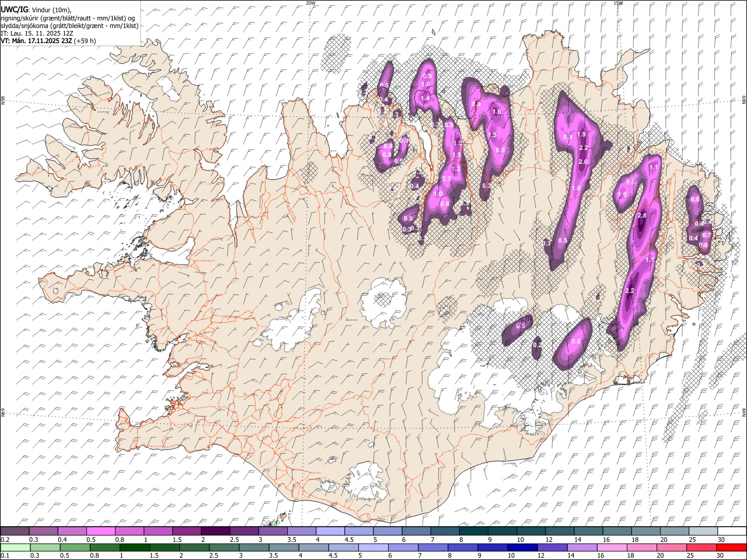Screen dimensions: 747x560
Task: Pick the bottom legend pale green swatch labeled 0.1
Action: [16, 547]
